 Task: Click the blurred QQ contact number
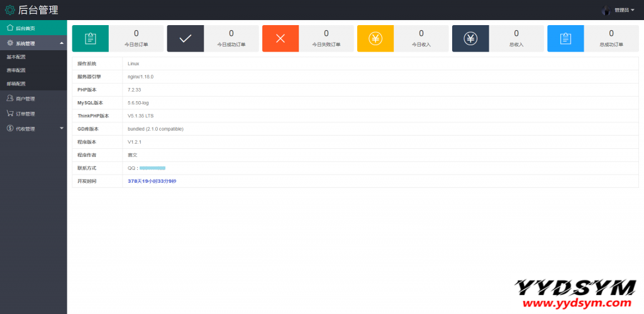click(152, 168)
